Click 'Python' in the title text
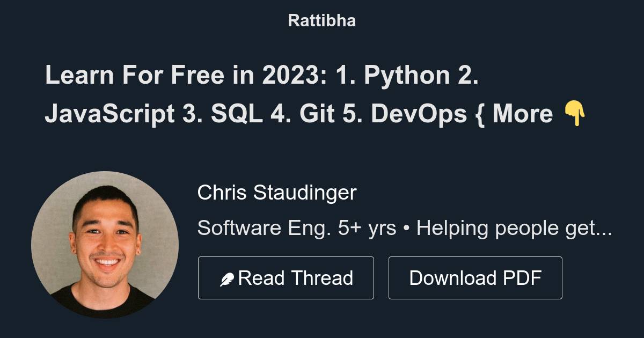This screenshot has width=644, height=338. [406, 75]
